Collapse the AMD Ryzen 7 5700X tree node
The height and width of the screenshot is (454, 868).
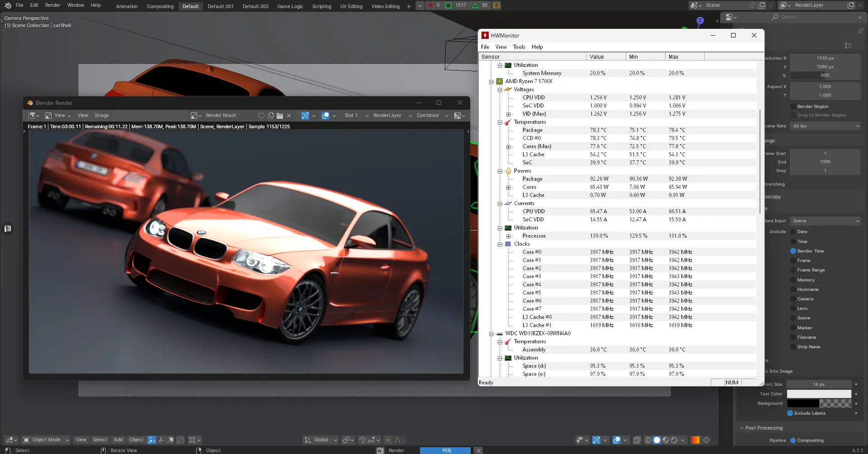point(491,82)
